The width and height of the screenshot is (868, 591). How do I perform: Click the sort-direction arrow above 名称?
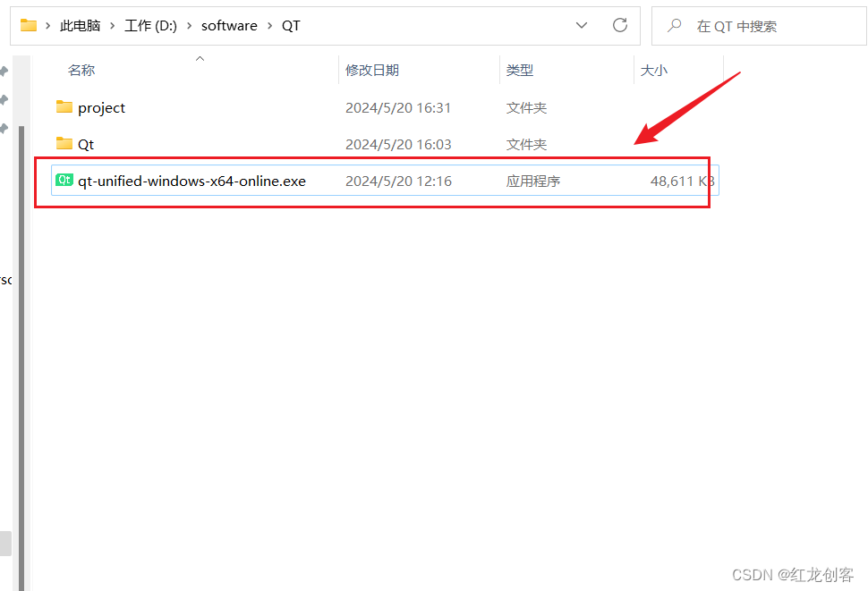(200, 59)
